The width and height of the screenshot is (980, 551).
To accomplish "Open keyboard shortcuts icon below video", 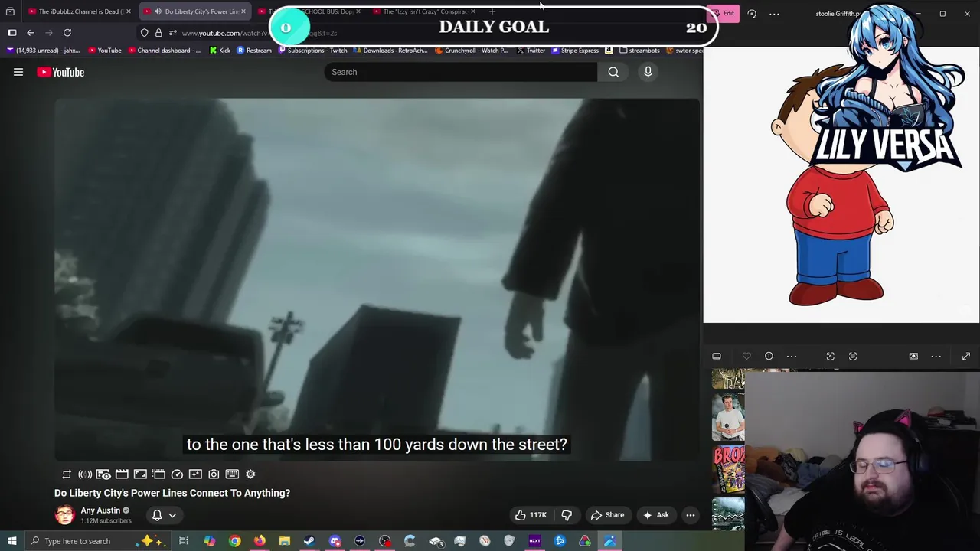I will tap(232, 474).
